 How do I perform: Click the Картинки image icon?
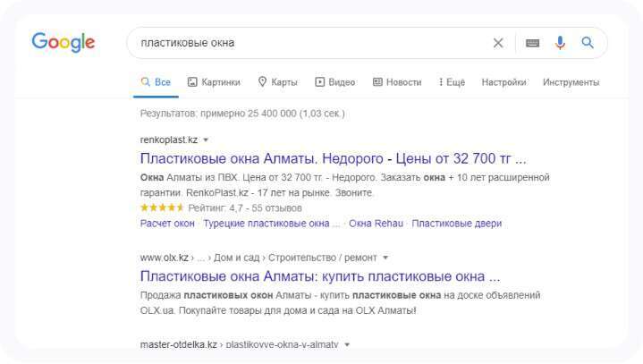[x=192, y=82]
